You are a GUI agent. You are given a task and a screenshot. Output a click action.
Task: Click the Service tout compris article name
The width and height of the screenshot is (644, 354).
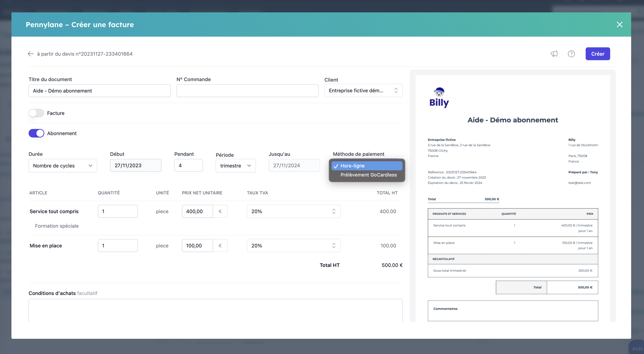(x=54, y=211)
